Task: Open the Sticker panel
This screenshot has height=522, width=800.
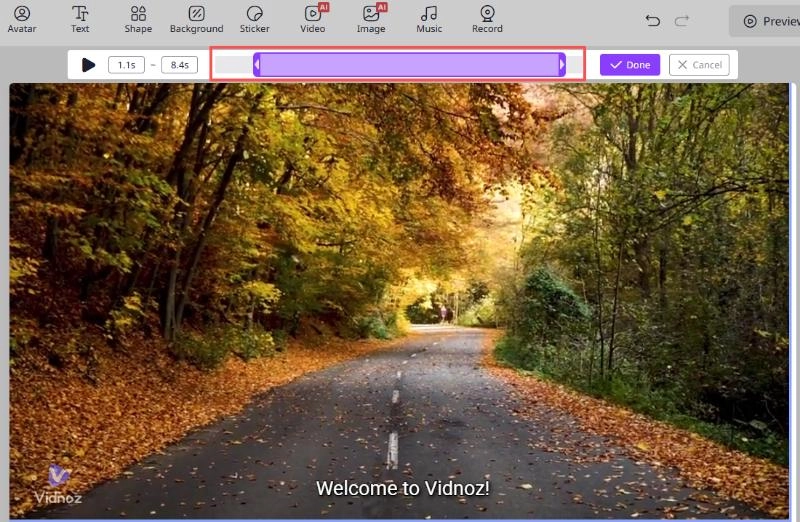Action: (255, 19)
